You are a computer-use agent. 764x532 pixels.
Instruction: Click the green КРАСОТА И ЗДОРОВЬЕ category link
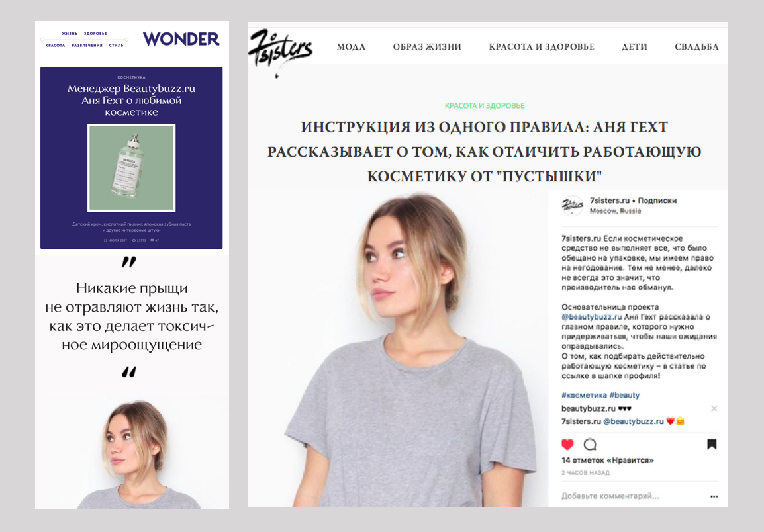click(x=485, y=105)
